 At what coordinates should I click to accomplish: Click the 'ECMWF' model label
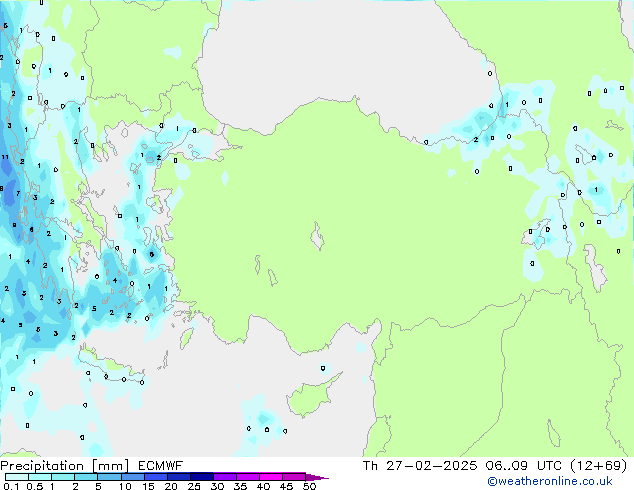(x=161, y=466)
